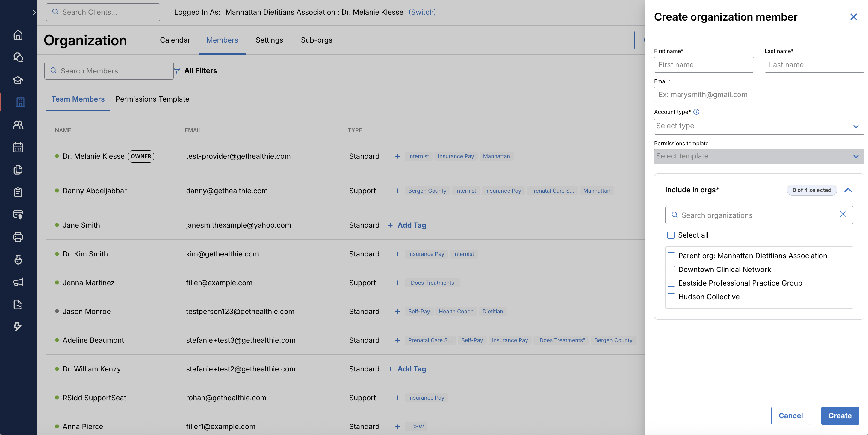The height and width of the screenshot is (435, 868).
Task: Switch to the Settings tab
Action: pos(269,40)
